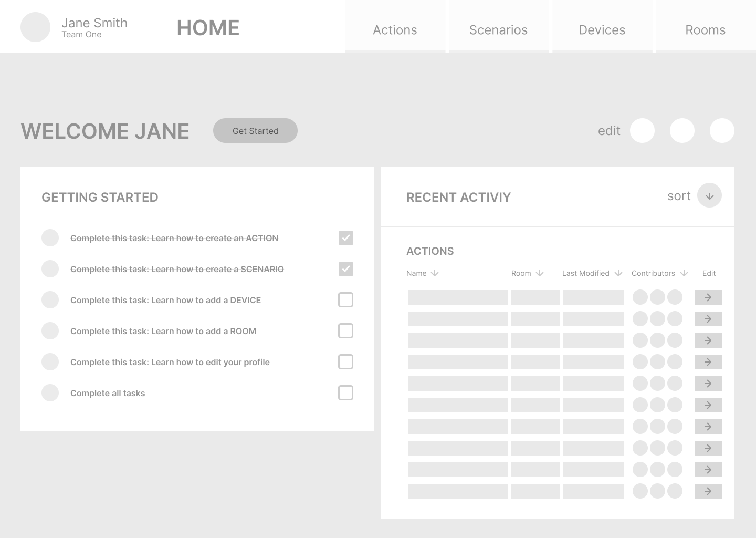The image size is (756, 538).
Task: Open the Recent Activity sort dropdown
Action: pyautogui.click(x=709, y=196)
